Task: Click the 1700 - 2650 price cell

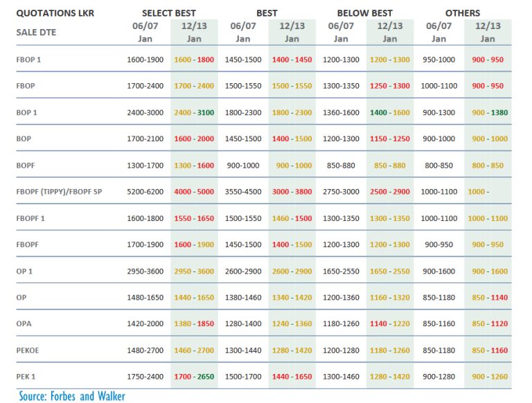Action: click(x=195, y=377)
